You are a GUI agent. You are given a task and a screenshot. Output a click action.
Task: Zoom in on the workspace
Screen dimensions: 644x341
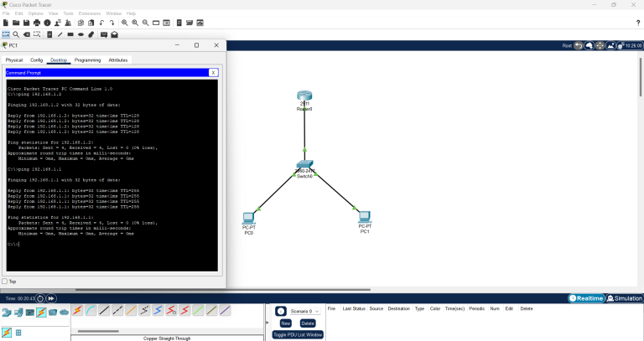(124, 23)
